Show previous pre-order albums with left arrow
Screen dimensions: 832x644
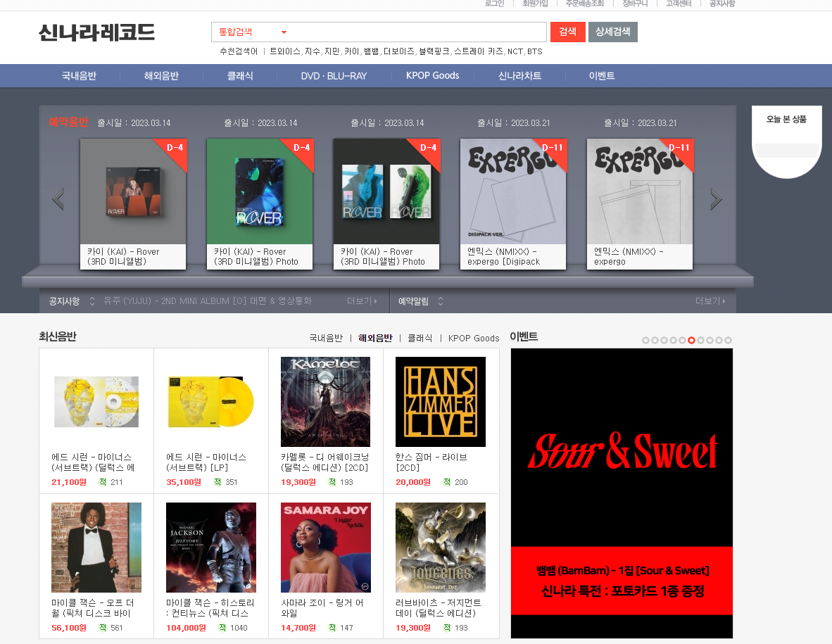[58, 199]
